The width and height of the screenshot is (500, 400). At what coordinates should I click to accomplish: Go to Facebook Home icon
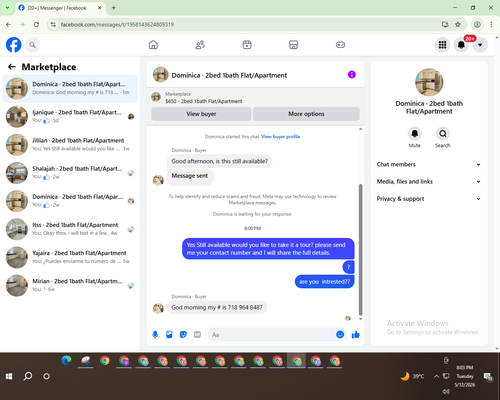click(x=153, y=45)
